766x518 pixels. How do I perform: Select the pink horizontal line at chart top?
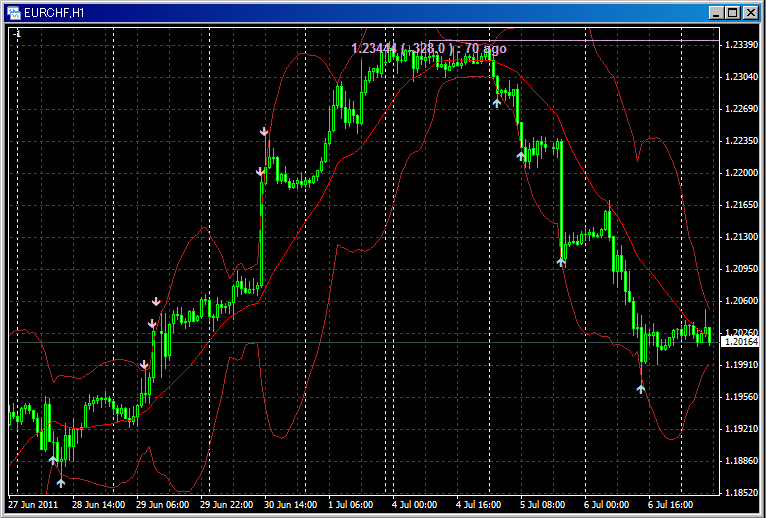600,41
